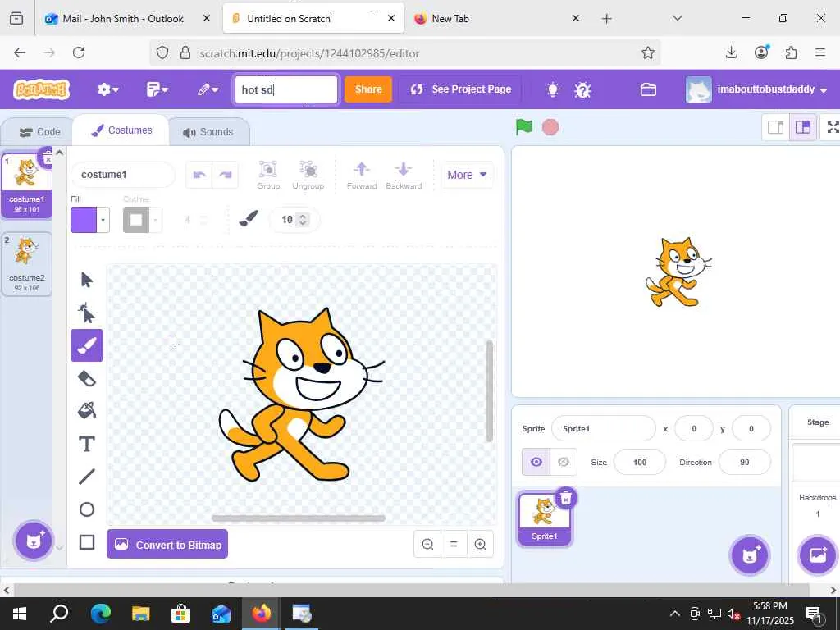Image resolution: width=840 pixels, height=630 pixels.
Task: Select the Reshape tool
Action: coord(86,313)
